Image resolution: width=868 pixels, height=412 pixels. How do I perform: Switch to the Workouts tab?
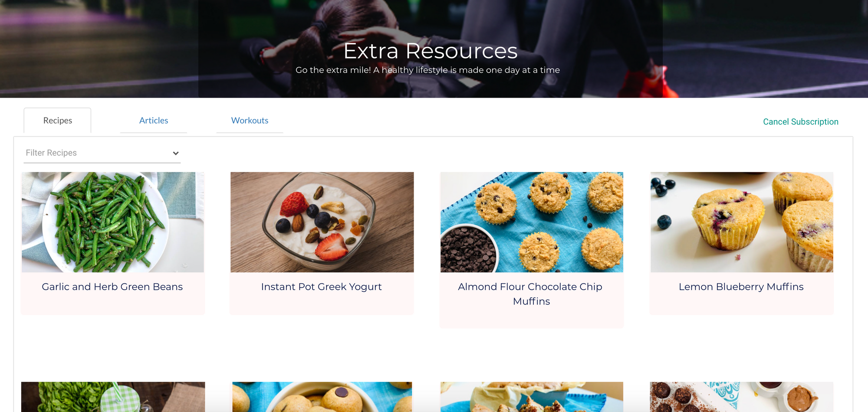(x=250, y=121)
